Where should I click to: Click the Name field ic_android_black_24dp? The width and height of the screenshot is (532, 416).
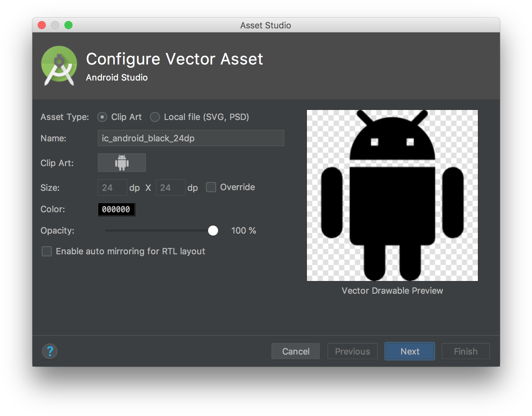[191, 138]
